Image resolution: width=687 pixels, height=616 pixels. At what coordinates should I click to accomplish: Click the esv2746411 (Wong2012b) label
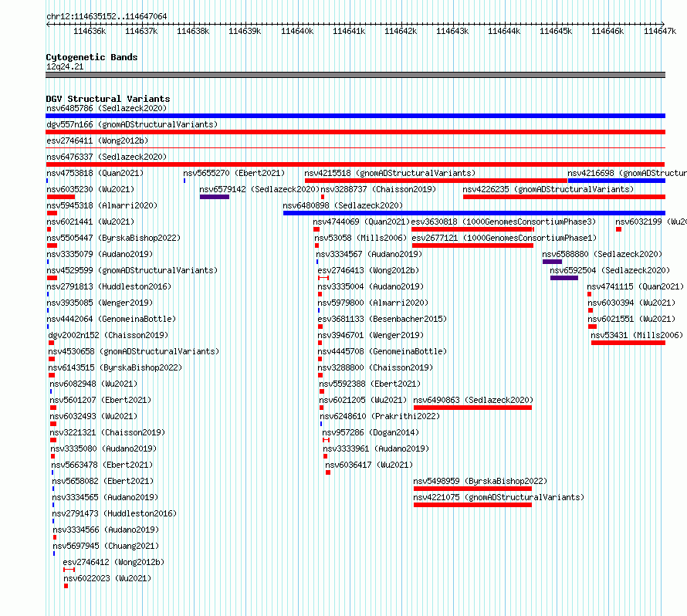[97, 140]
